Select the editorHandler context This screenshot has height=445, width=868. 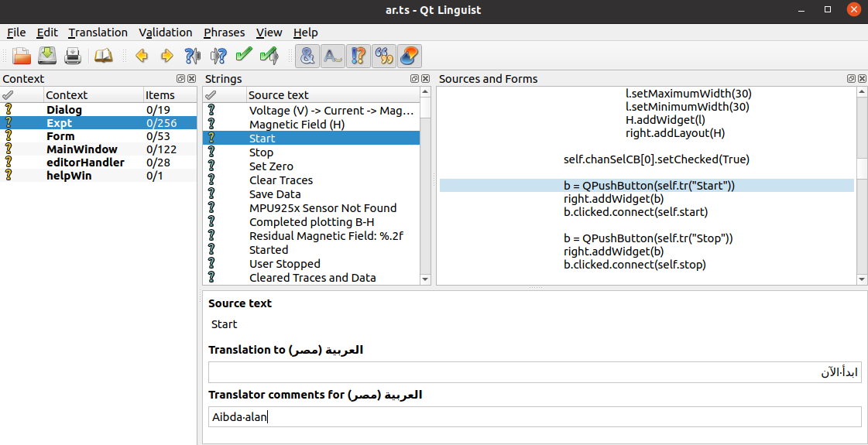tap(98, 163)
